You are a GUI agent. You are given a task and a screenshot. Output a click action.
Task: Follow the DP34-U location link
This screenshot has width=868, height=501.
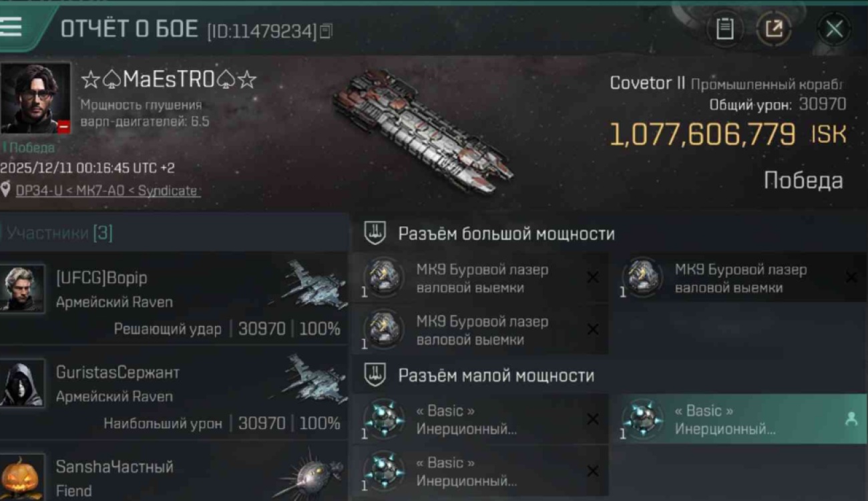click(x=107, y=191)
